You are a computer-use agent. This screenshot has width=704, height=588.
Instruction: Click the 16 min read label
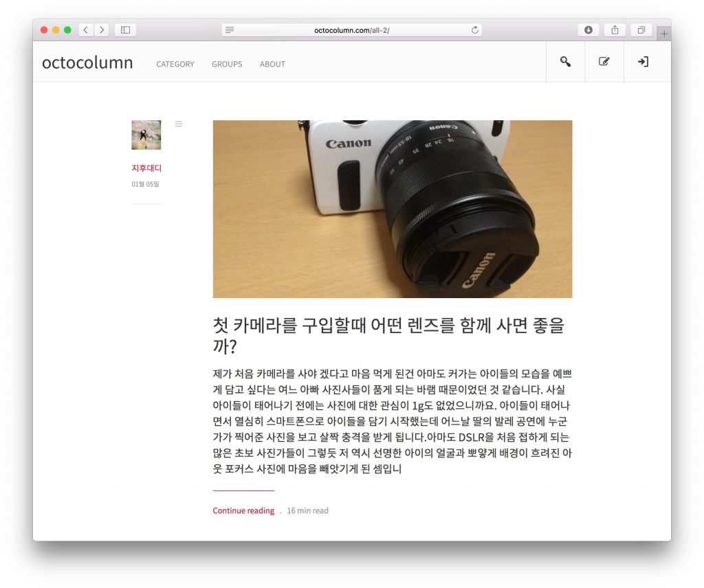coord(307,510)
